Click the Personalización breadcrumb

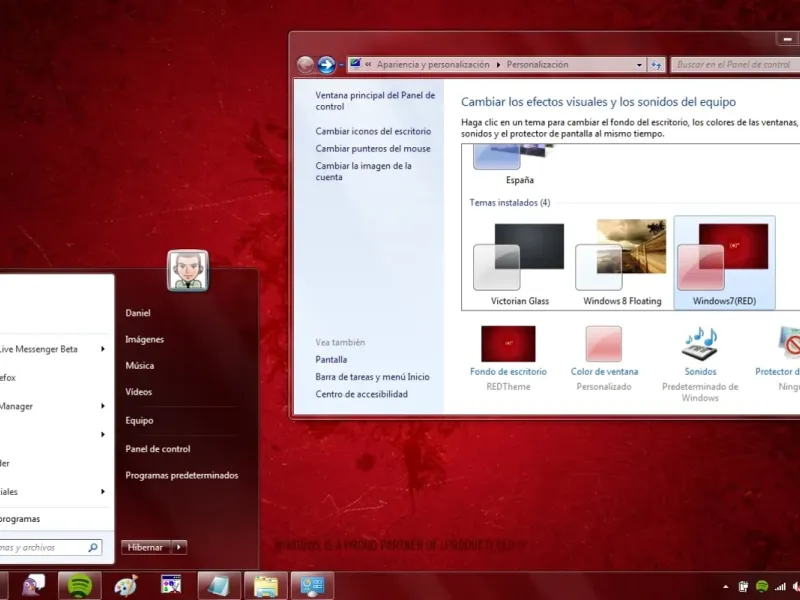point(537,65)
